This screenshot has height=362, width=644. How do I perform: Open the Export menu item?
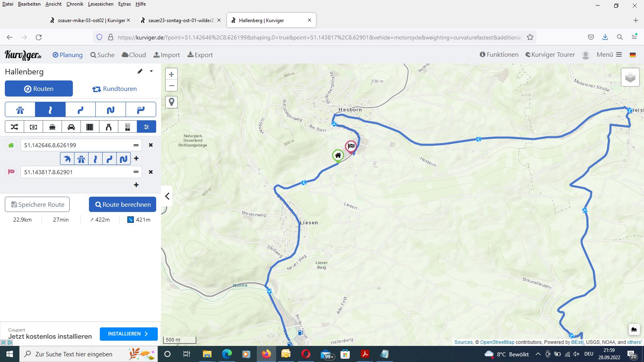[200, 55]
